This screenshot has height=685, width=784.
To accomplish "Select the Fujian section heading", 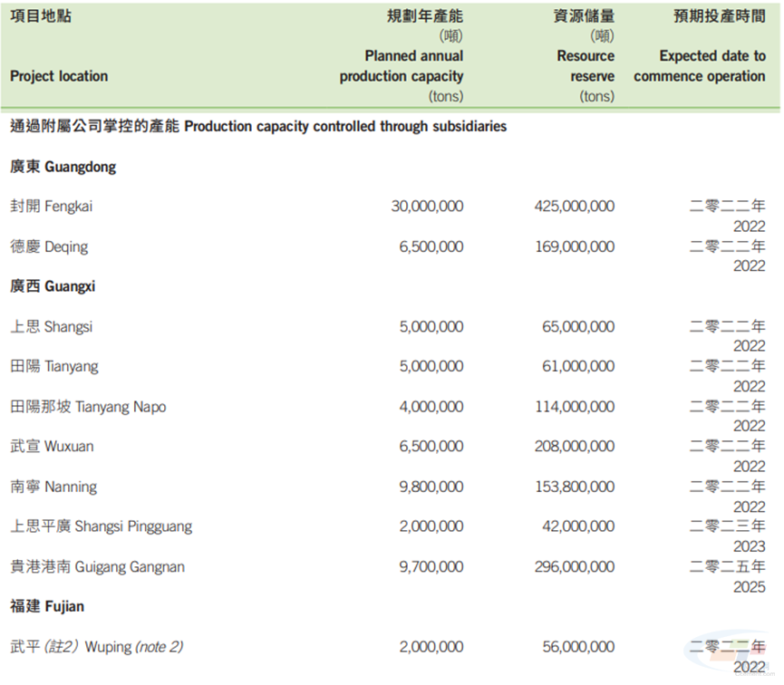I will pyautogui.click(x=47, y=606).
